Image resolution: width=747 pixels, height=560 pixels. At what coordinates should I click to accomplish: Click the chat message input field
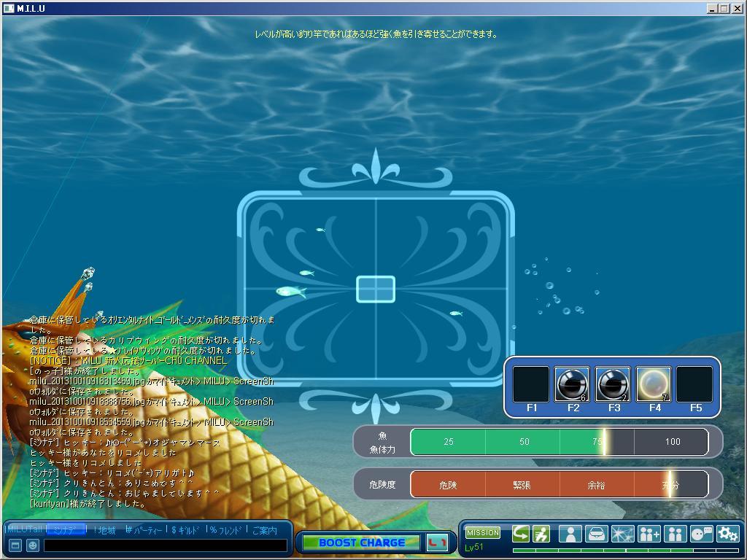tap(165, 545)
